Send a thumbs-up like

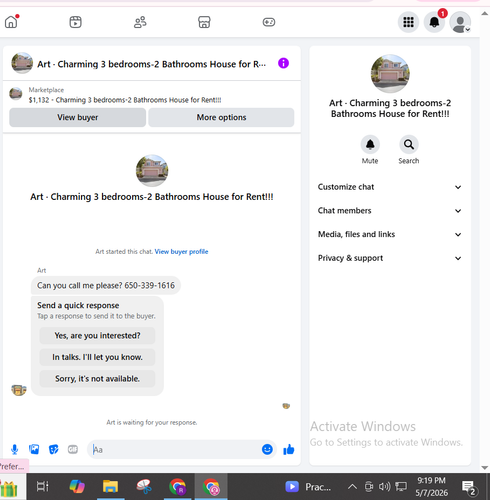tap(289, 449)
